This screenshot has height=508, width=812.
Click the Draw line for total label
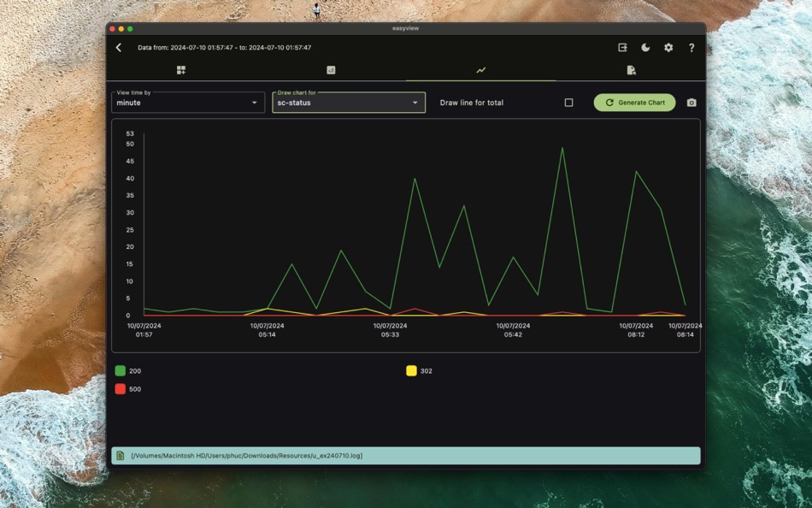coord(472,103)
